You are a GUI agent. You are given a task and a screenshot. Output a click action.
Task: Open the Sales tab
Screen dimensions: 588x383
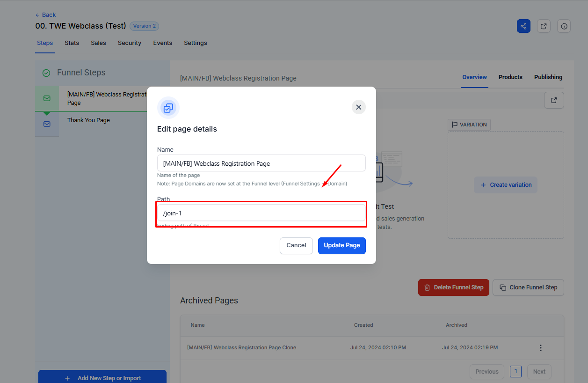click(98, 43)
